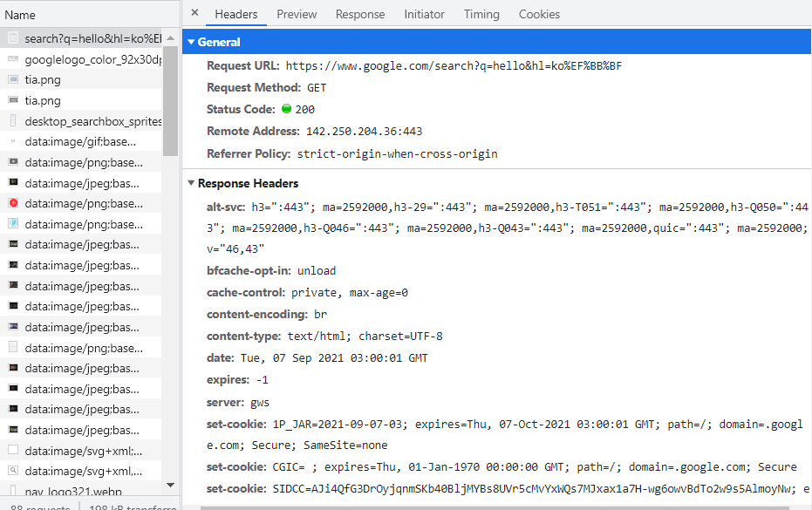Switch to the Response tab

tap(360, 14)
